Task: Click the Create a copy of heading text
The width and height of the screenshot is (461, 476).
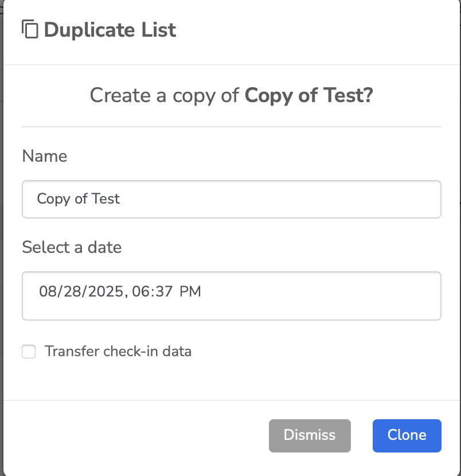Action: pos(165,96)
